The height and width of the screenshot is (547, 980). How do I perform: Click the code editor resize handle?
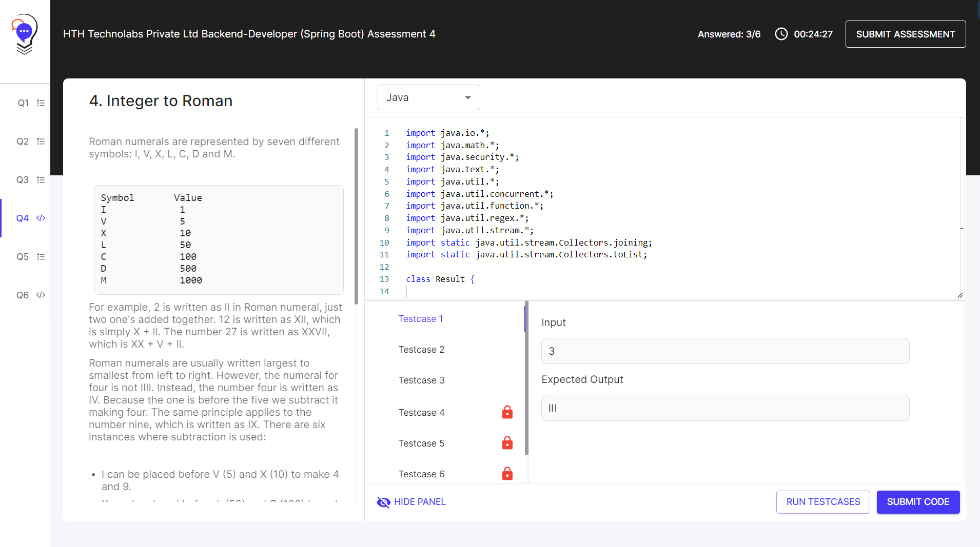click(959, 295)
